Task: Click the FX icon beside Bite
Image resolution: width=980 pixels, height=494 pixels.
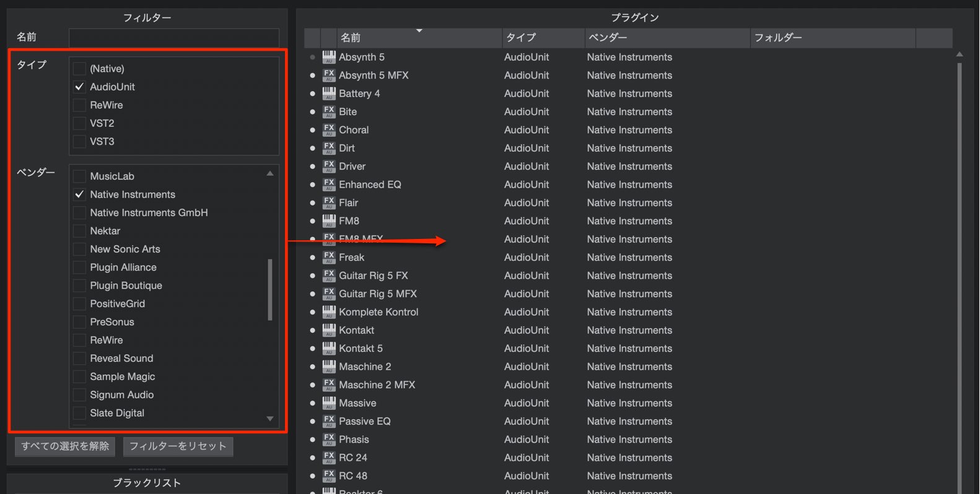Action: 329,111
